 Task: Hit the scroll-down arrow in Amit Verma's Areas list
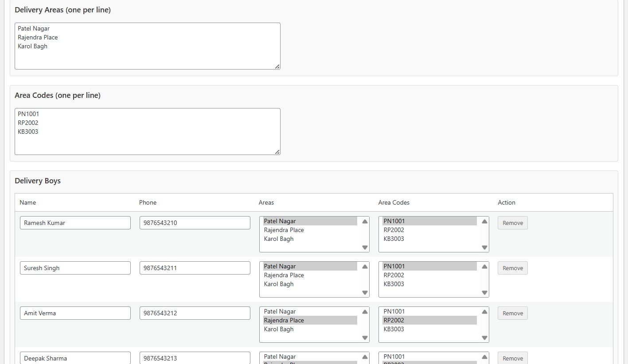coord(365,338)
